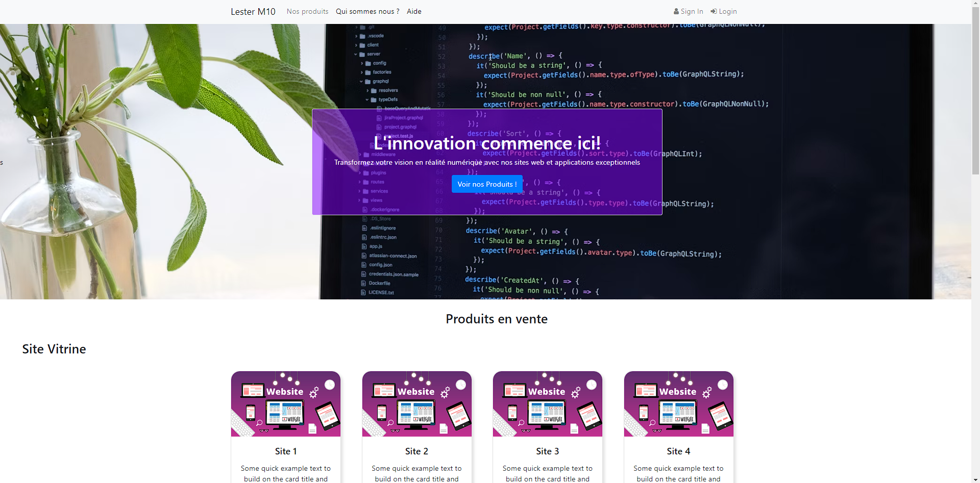Select the Site 1 card title

pyautogui.click(x=286, y=451)
